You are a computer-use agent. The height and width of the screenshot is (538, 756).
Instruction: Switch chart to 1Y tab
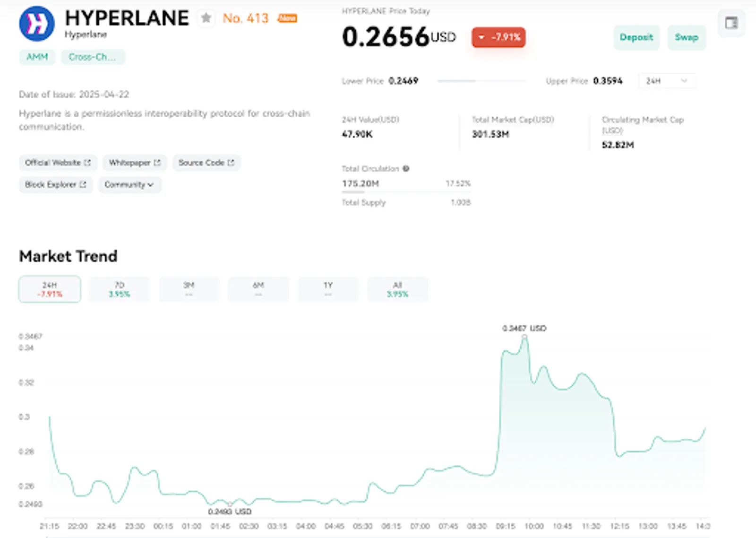coord(328,289)
